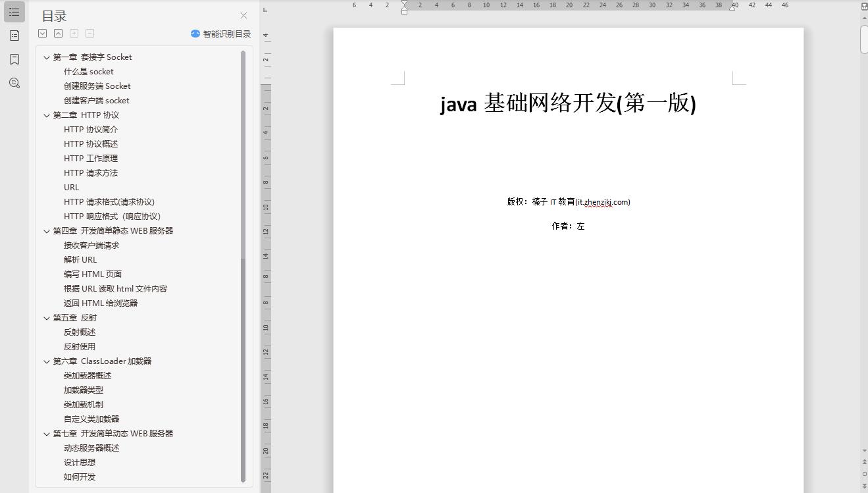
Task: Go to 接收客户端请求 section
Action: click(x=91, y=246)
